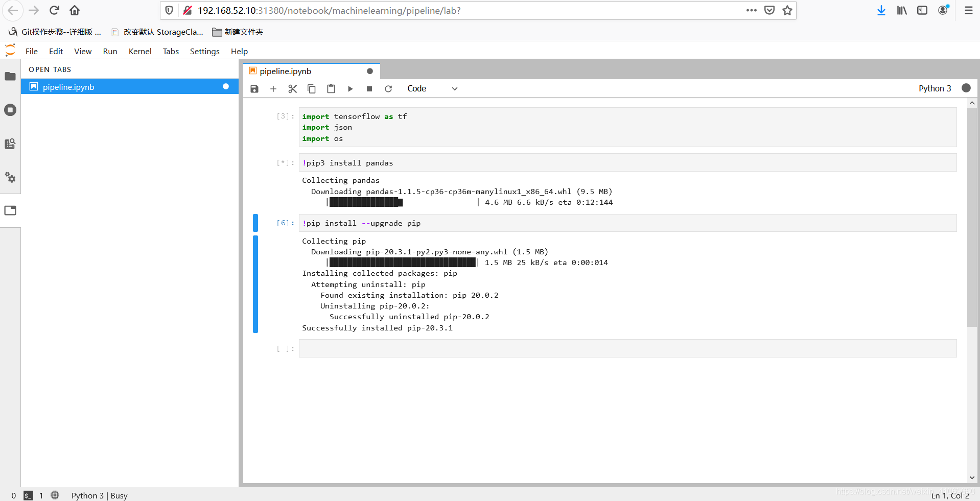Paste cells from the clipboard icon
The image size is (980, 501).
tap(331, 88)
